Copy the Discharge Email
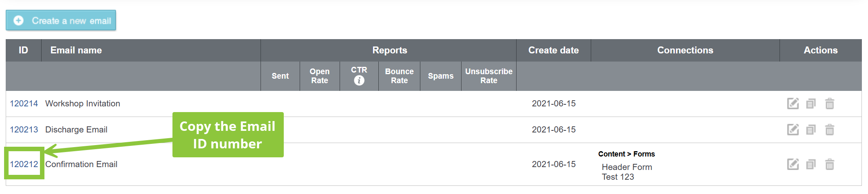 [x=811, y=130]
